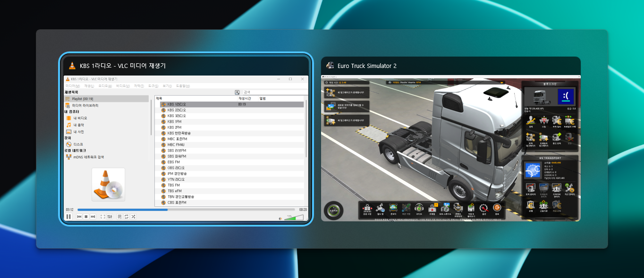The width and height of the screenshot is (644, 278).
Task: Sort VLC playlist by 앨범 column
Action: click(280, 98)
